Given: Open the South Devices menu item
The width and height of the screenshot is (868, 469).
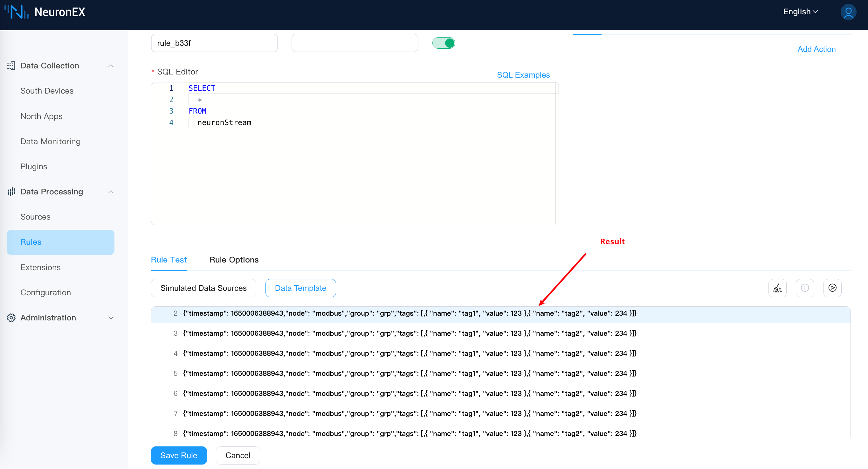Looking at the screenshot, I should point(47,91).
